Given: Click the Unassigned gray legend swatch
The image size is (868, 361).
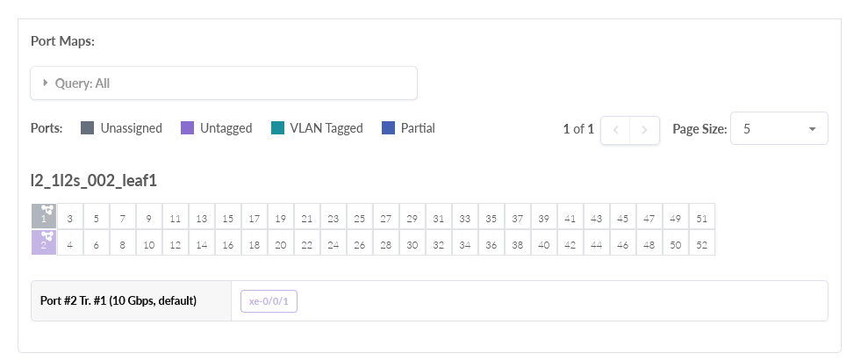Looking at the screenshot, I should [87, 128].
